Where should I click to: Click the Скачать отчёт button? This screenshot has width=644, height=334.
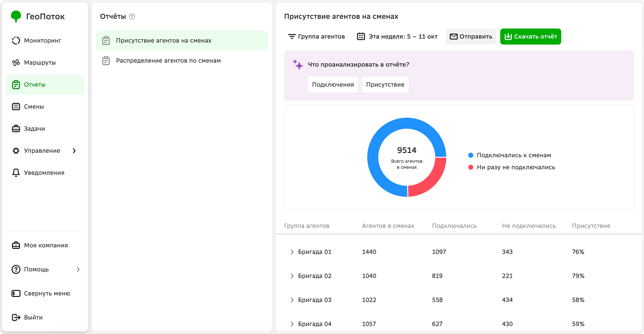point(530,37)
